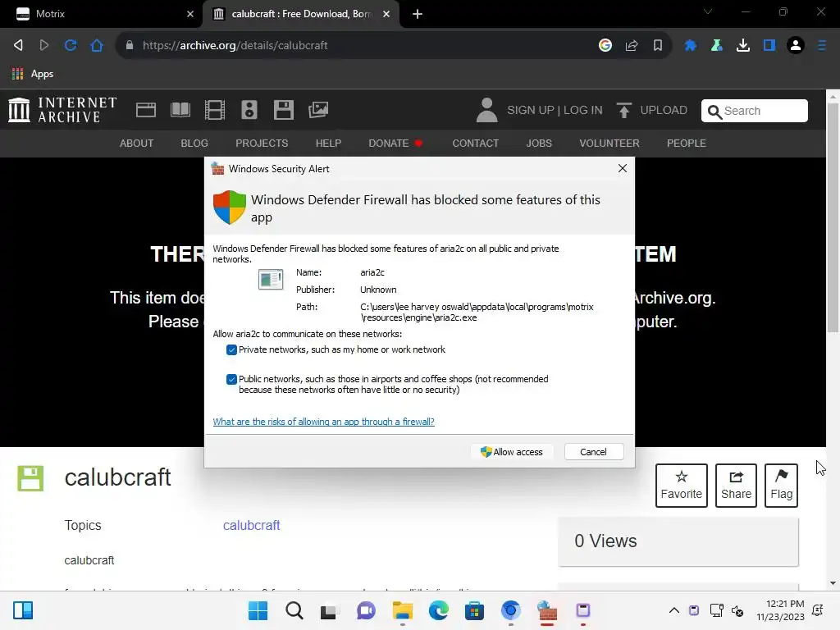The image size is (840, 630).
Task: Open Microsoft Store from taskbar
Action: [x=474, y=610]
